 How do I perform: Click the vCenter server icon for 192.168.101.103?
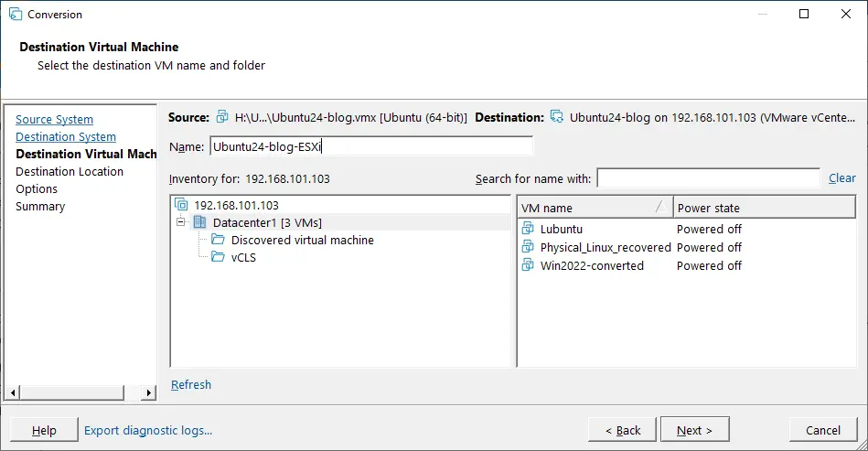point(181,205)
